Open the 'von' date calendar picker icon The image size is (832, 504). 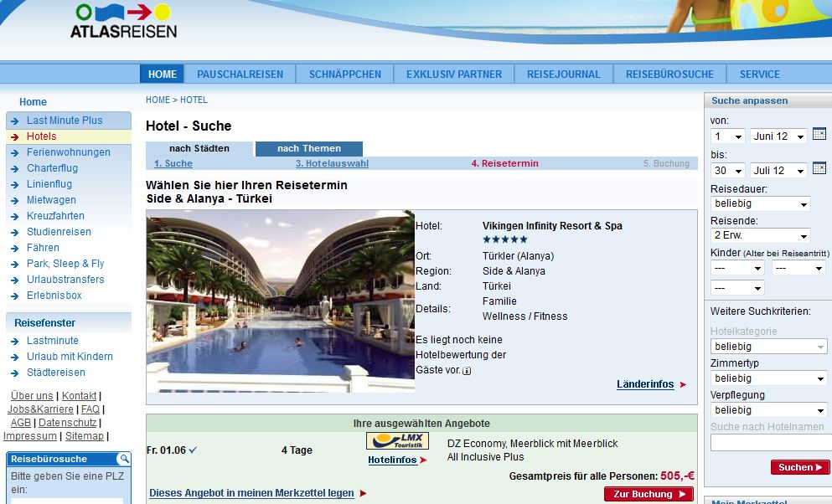(819, 135)
